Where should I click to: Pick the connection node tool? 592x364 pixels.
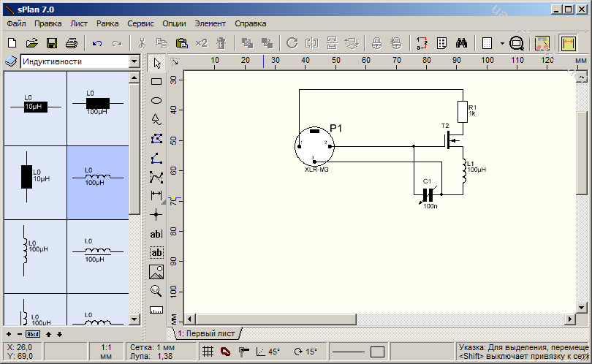(156, 214)
